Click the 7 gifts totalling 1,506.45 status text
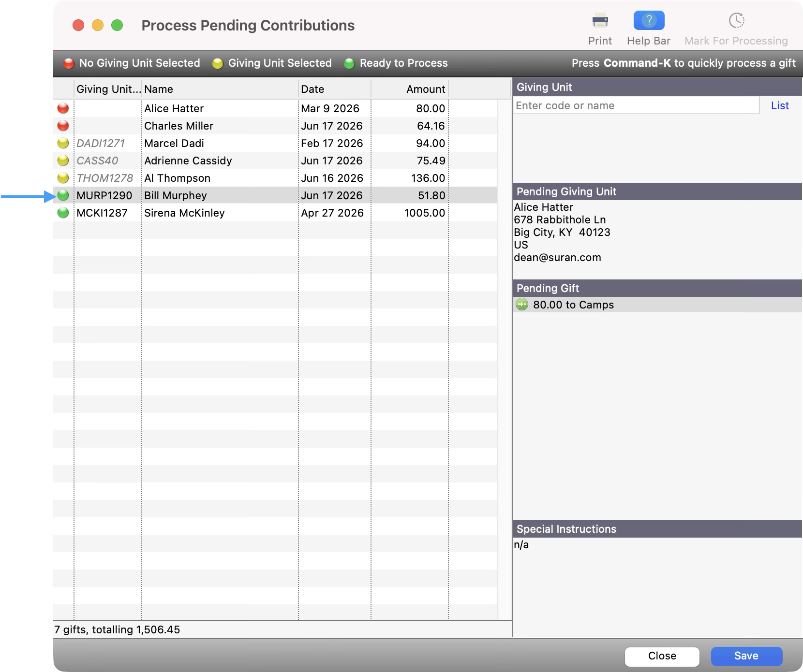Image resolution: width=803 pixels, height=672 pixels. [x=117, y=629]
